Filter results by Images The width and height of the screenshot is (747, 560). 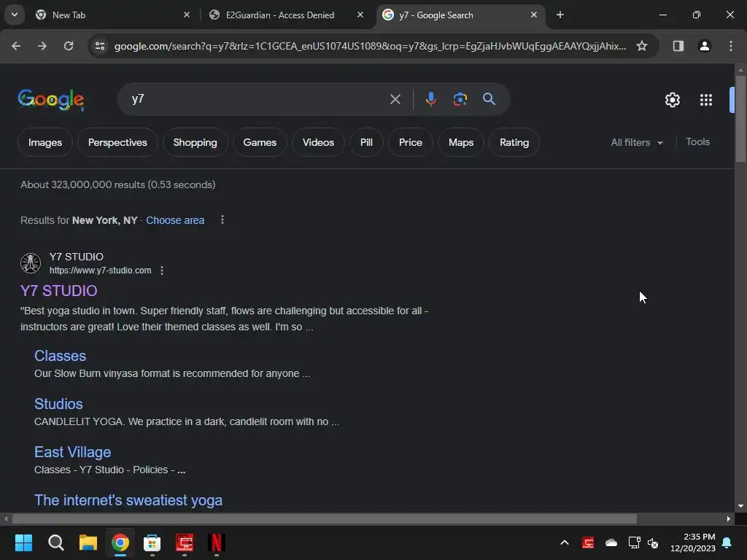click(45, 142)
